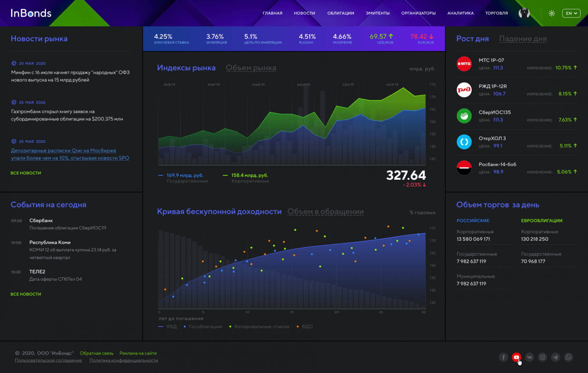The width and height of the screenshot is (588, 373).
Task: Open Политика конфиденциальности link
Action: (123, 360)
